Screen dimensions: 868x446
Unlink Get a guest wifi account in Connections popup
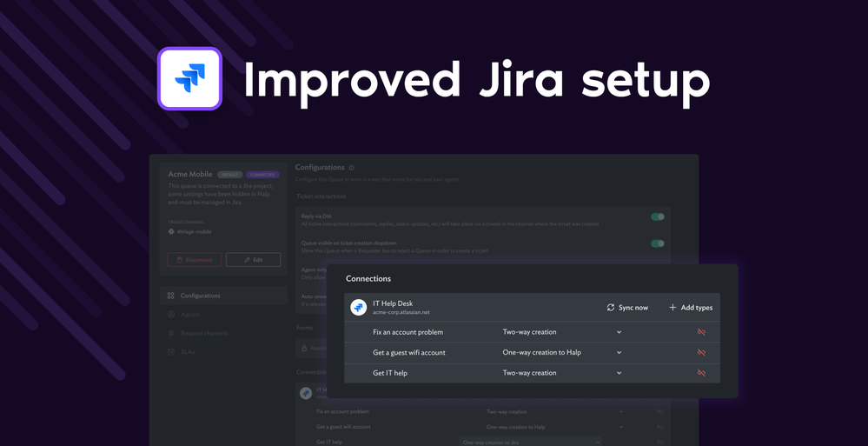pos(701,352)
